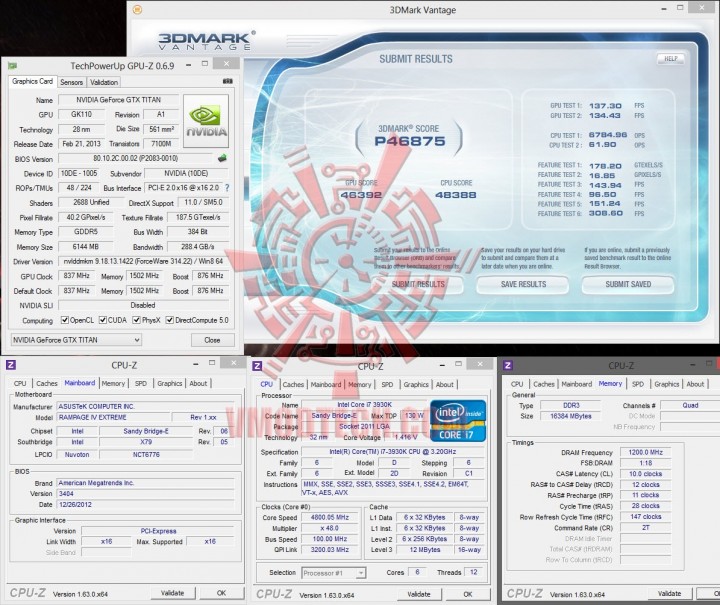Toggle the DirectCompute 5.0 checkbox
This screenshot has width=720, height=605.
[170, 320]
